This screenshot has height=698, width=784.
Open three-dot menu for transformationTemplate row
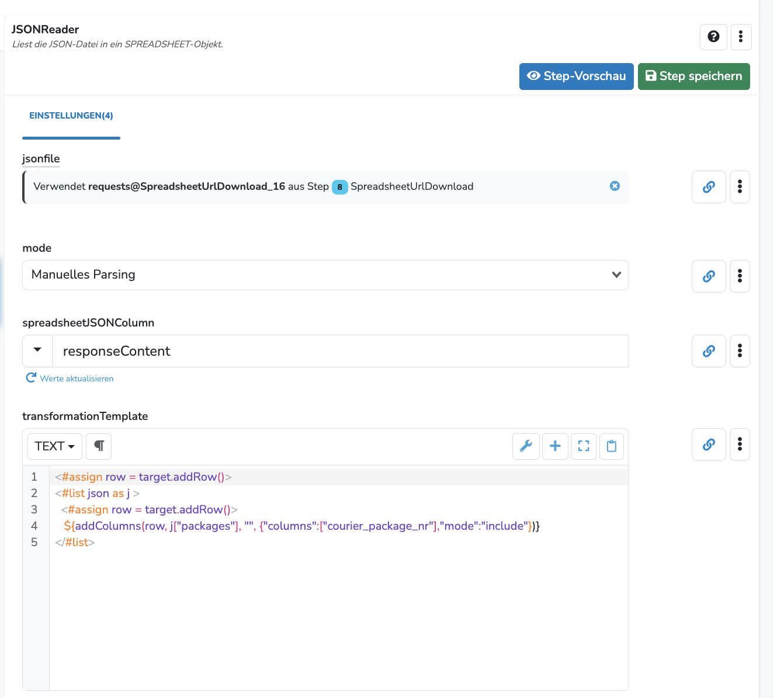pyautogui.click(x=740, y=445)
